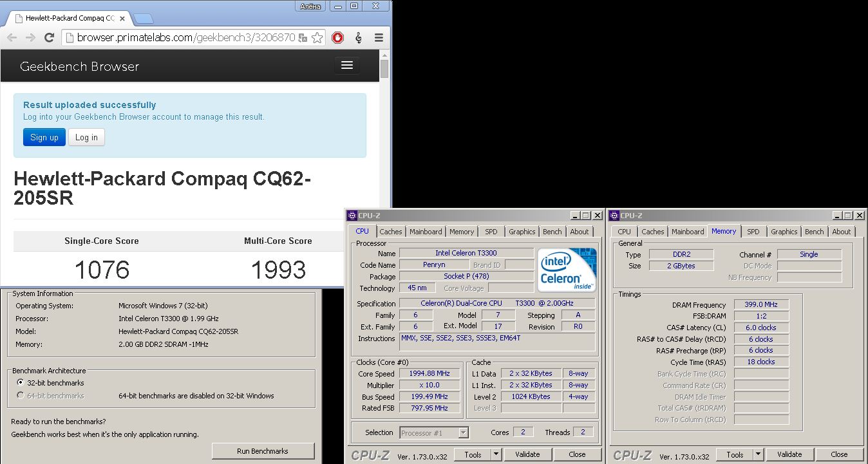This screenshot has height=464, width=868.
Task: Switch to CPU tab in Memory window
Action: click(624, 232)
